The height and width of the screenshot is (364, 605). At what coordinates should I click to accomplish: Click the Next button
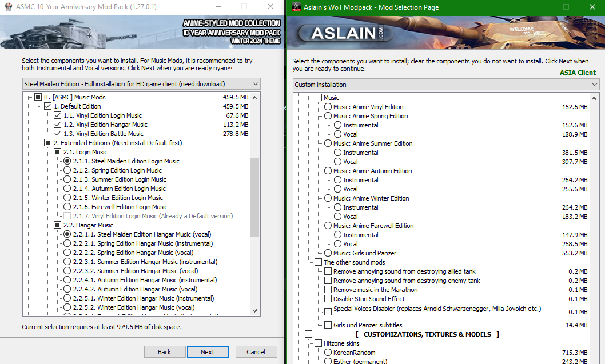click(208, 351)
